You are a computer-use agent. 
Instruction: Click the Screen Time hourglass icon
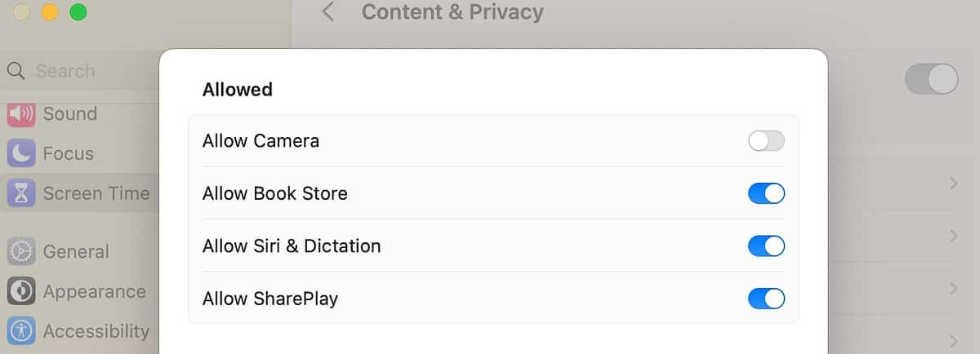pos(21,193)
